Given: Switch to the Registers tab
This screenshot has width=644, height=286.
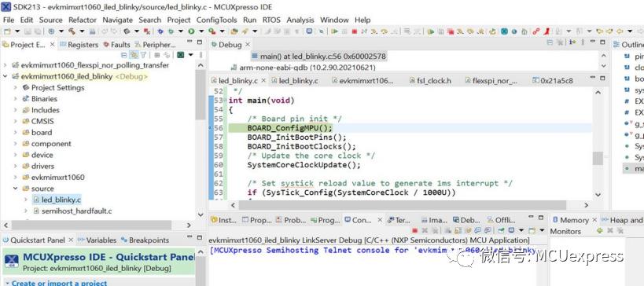Looking at the screenshot, I should (79, 45).
